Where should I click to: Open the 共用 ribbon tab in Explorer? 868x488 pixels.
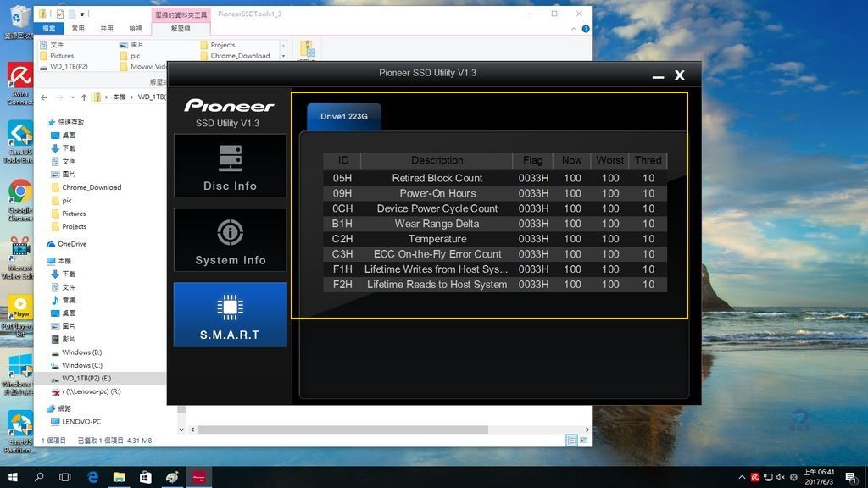(107, 28)
